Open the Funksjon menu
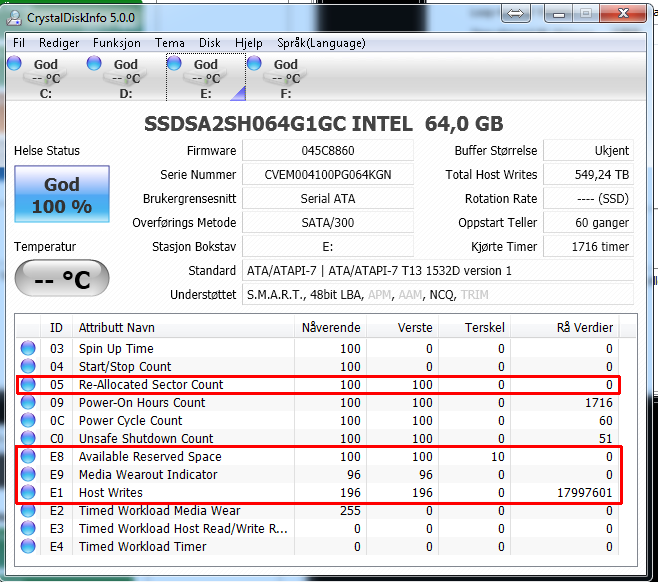Image resolution: width=658 pixels, height=582 pixels. [x=117, y=43]
